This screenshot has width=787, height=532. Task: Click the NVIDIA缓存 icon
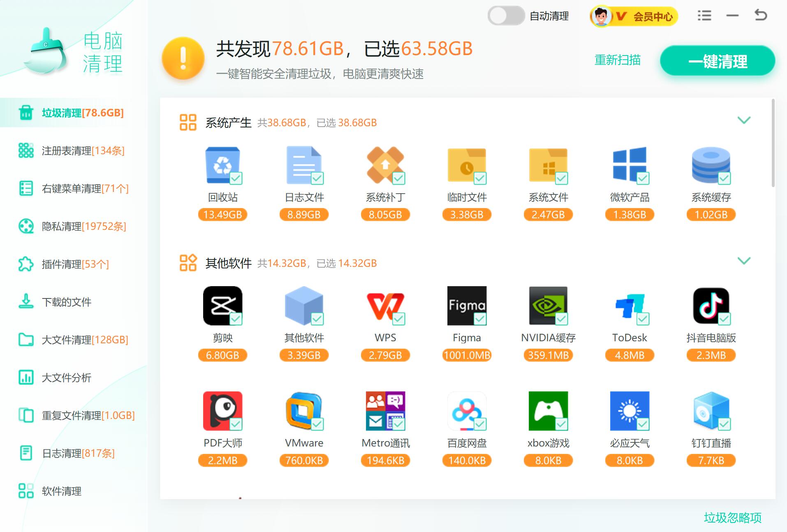tap(548, 305)
